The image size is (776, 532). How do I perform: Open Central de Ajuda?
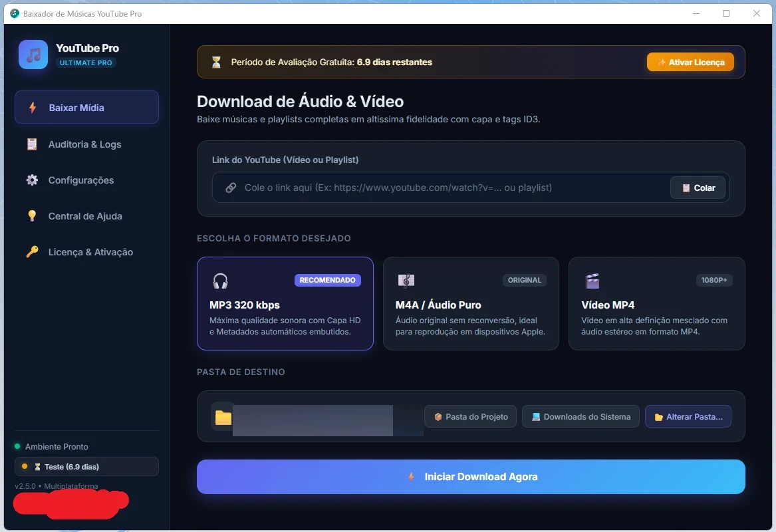(86, 215)
